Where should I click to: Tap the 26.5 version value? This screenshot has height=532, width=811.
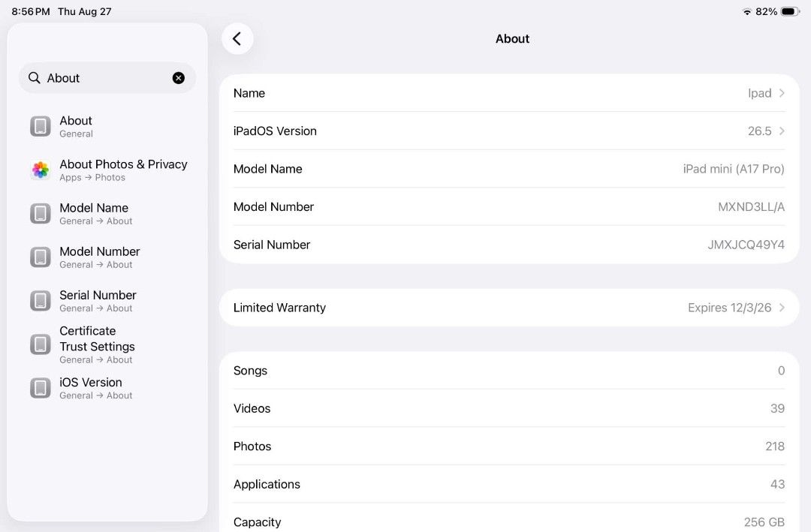pos(759,131)
